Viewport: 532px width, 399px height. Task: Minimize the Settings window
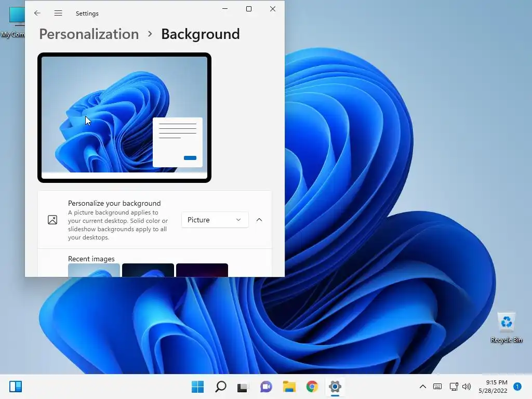click(225, 9)
